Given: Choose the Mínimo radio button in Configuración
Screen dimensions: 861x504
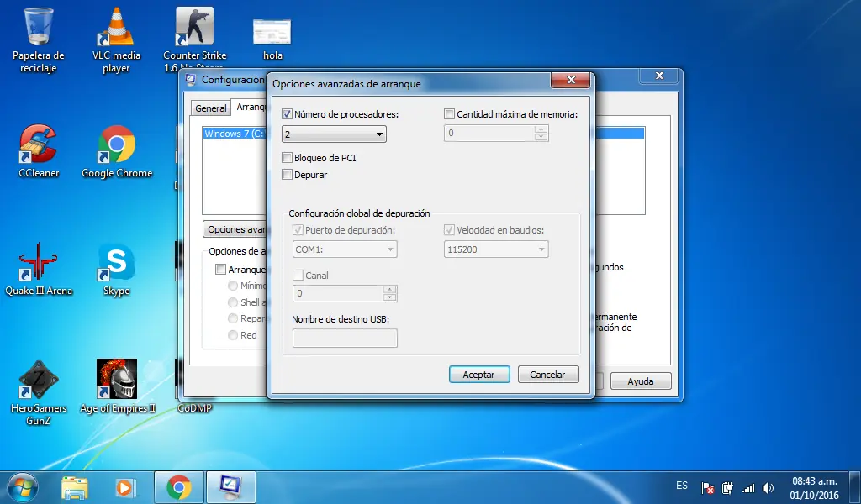Looking at the screenshot, I should [x=233, y=286].
